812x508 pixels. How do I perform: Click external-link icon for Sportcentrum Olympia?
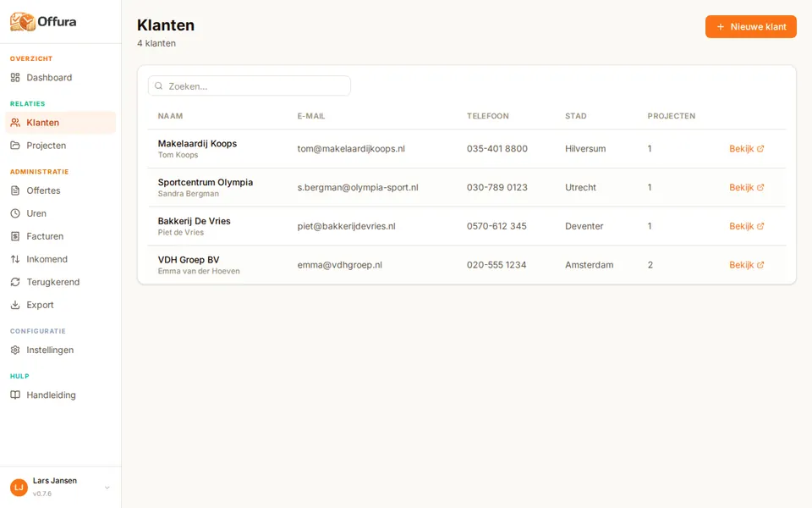(x=760, y=188)
